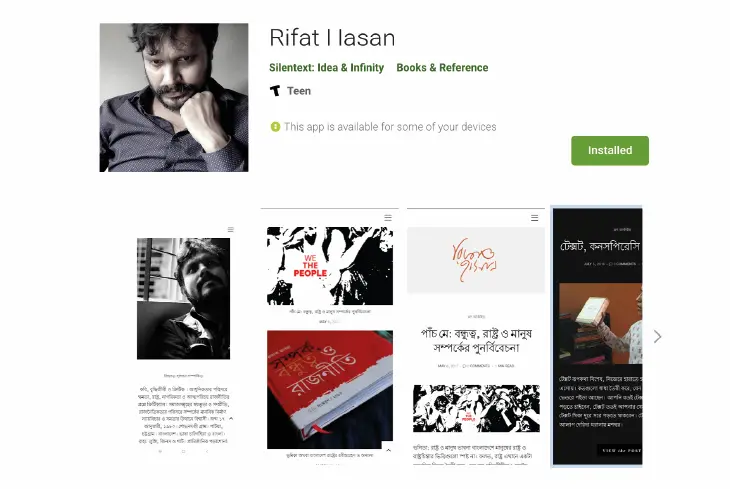
Task: Open the first screenshot with the bearded man portrait
Action: (183, 339)
